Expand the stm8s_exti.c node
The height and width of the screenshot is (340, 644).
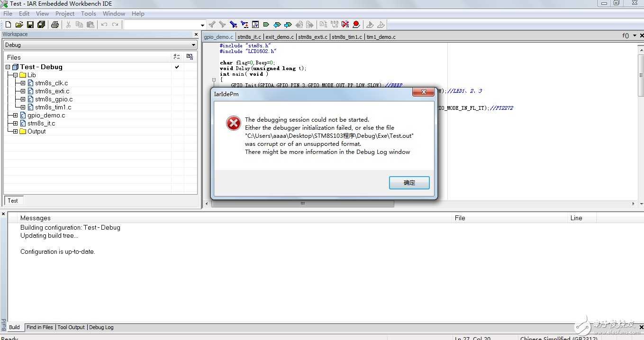[x=23, y=91]
